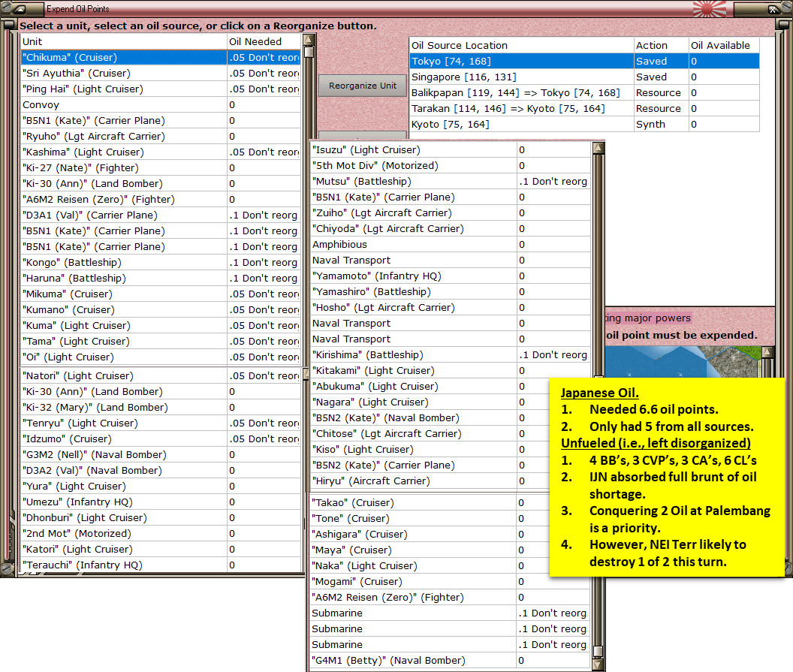This screenshot has height=672, width=793.
Task: Click the triangle button left of the Expend Oil Points title
Action: [21, 8]
